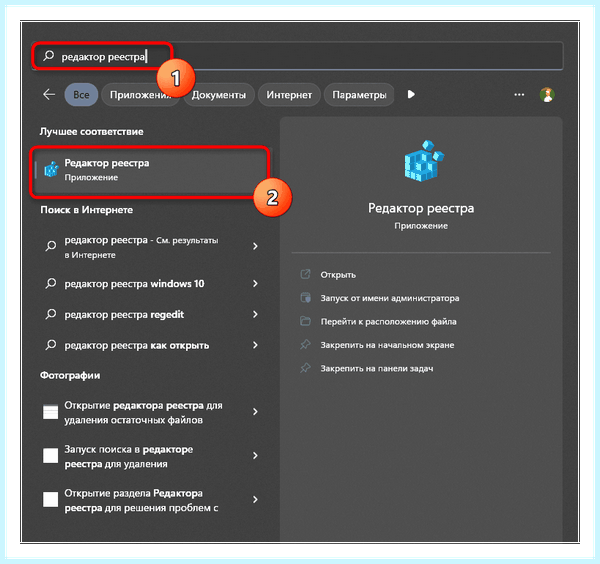
Task: Click the large Registry Editor icon in preview pane
Action: pos(424,161)
